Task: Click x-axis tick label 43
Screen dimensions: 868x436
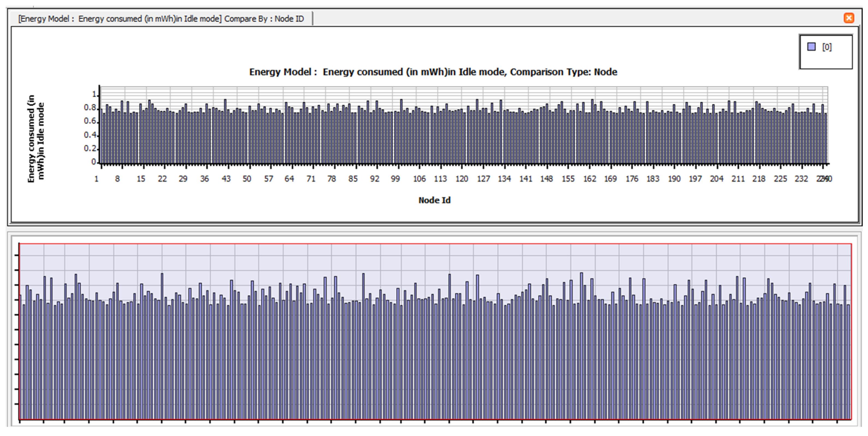Action: [226, 179]
